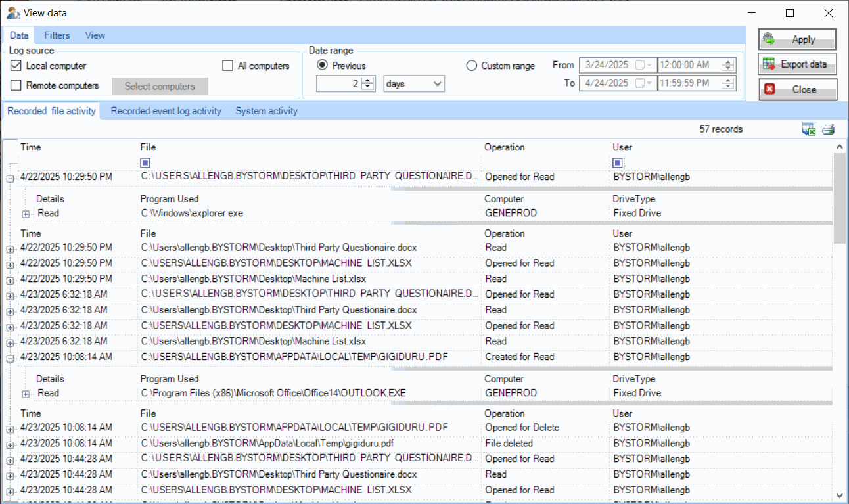Click the 12:00:00 AM time spinner
Image resolution: width=849 pixels, height=504 pixels.
[x=727, y=65]
